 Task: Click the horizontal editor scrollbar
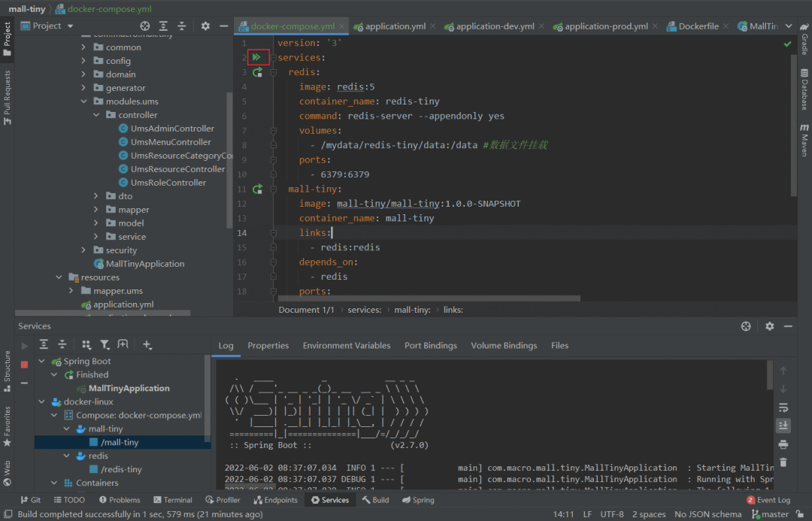tap(429, 298)
